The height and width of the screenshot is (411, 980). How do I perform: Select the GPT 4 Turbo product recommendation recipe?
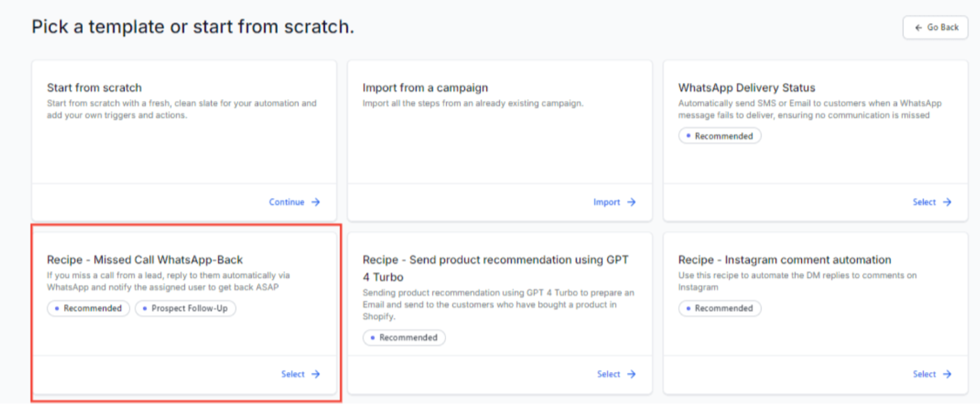[608, 374]
